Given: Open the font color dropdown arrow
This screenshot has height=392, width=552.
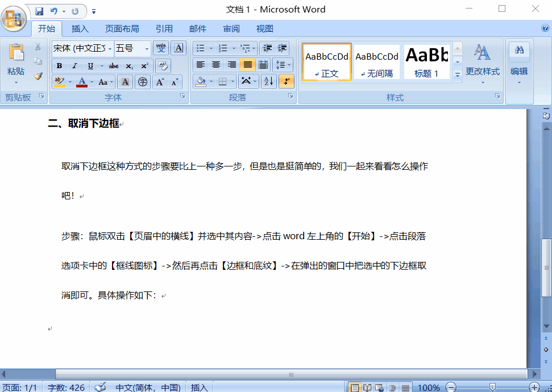Looking at the screenshot, I should click(x=92, y=82).
